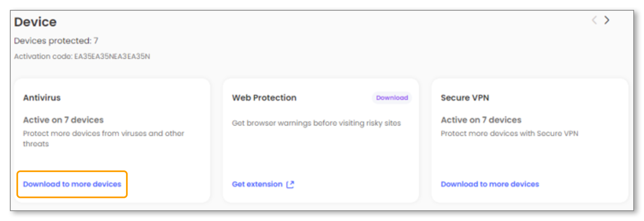
Task: Click the Device section heading
Action: [35, 22]
